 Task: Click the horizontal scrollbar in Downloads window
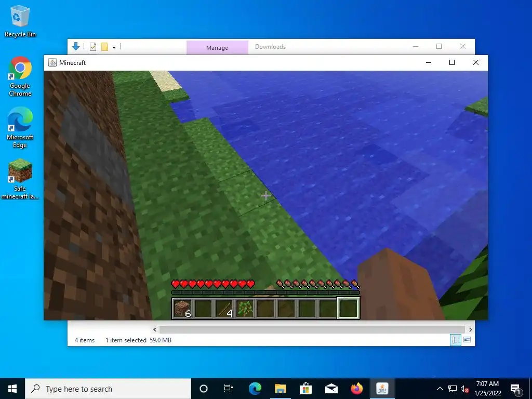[x=312, y=329]
